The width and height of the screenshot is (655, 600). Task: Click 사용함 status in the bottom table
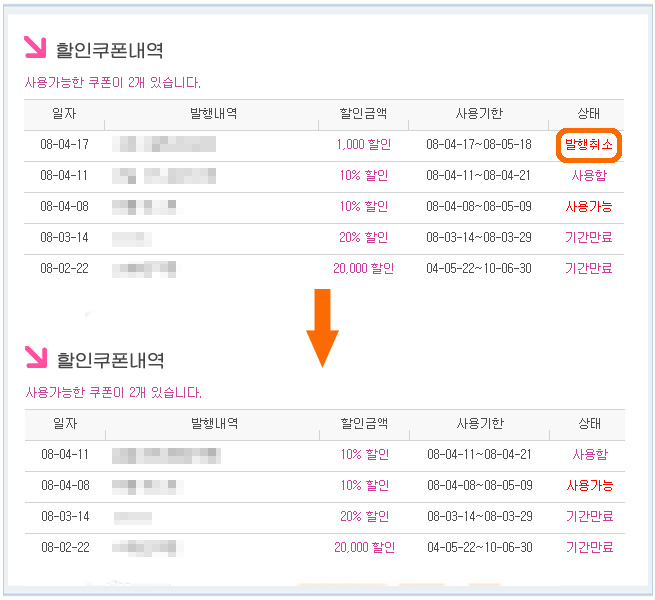(589, 455)
